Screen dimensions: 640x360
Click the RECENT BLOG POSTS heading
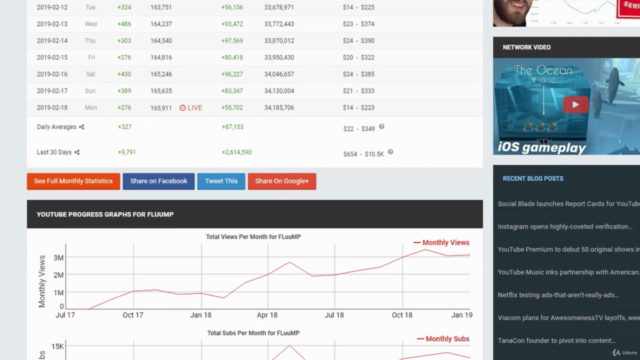pos(533,179)
